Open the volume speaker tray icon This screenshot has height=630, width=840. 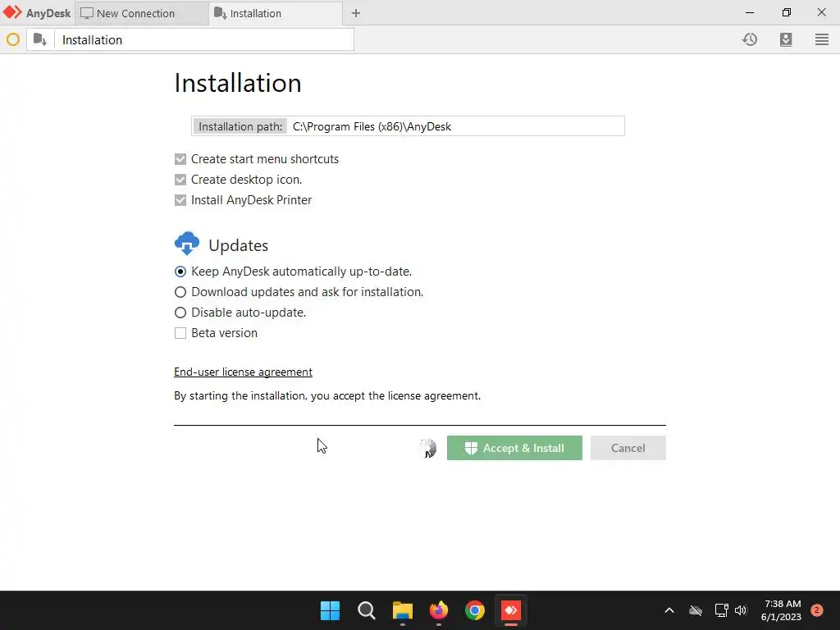(x=741, y=610)
